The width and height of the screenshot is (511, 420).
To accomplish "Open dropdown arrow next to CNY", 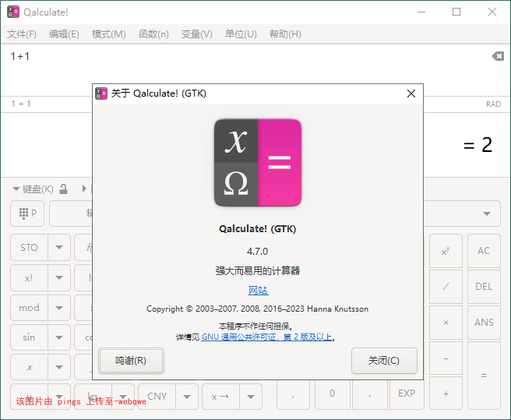I will [187, 397].
